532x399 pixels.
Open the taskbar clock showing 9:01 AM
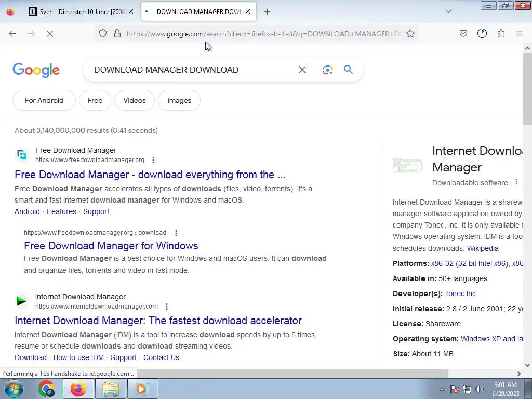pyautogui.click(x=506, y=389)
